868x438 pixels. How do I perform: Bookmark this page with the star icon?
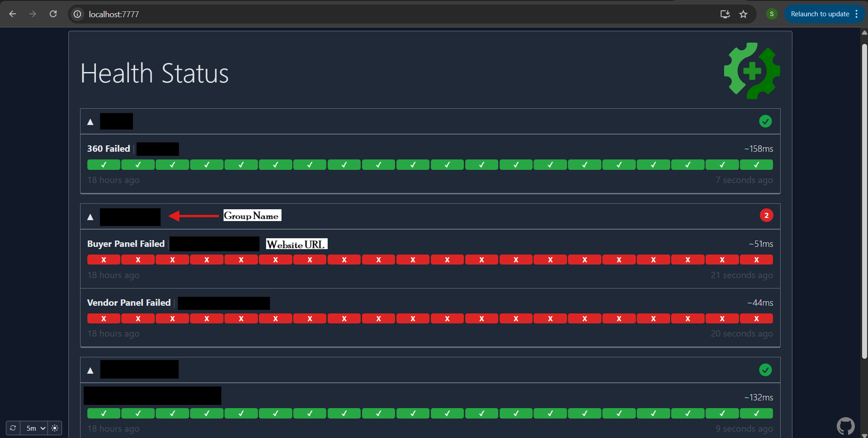pyautogui.click(x=743, y=14)
